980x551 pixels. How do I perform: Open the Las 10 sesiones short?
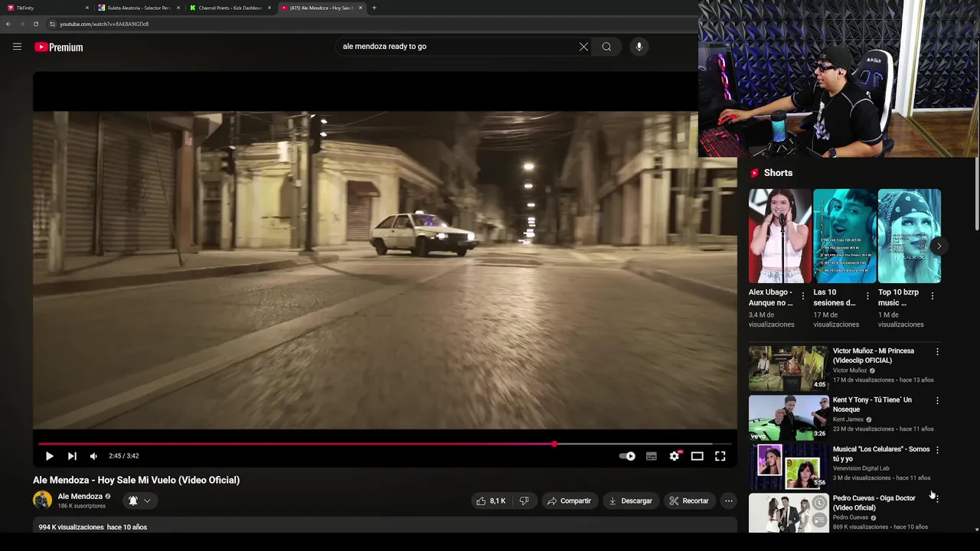(x=844, y=236)
